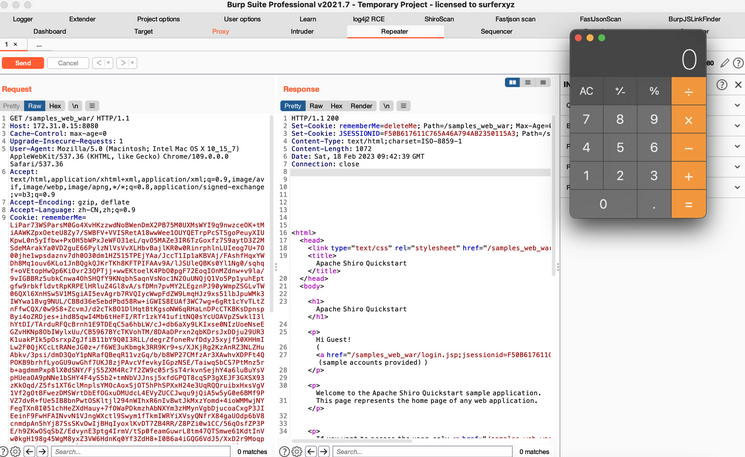This screenshot has height=457, width=745.
Task: Click Request search previous-match arrow
Action: [x=29, y=451]
